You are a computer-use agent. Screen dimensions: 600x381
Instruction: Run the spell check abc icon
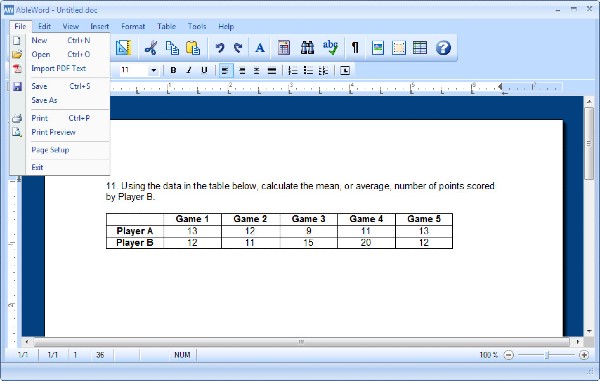pyautogui.click(x=330, y=47)
